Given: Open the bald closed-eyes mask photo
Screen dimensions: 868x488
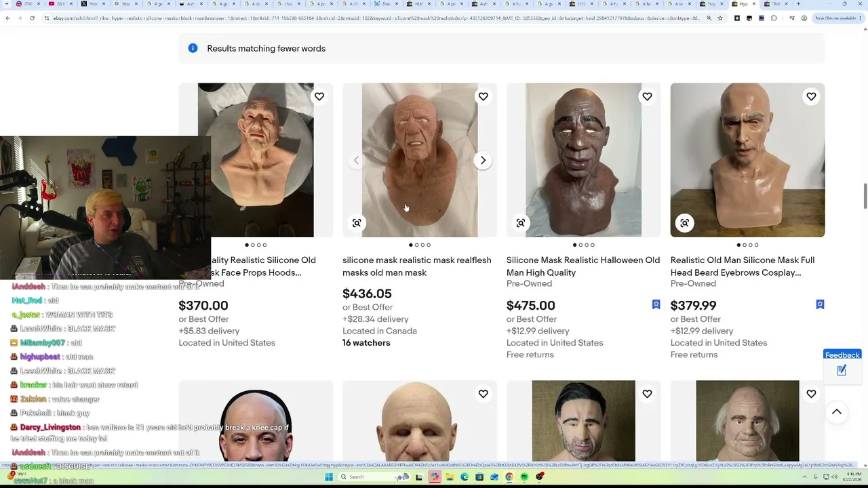Looking at the screenshot, I should pyautogui.click(x=419, y=421).
